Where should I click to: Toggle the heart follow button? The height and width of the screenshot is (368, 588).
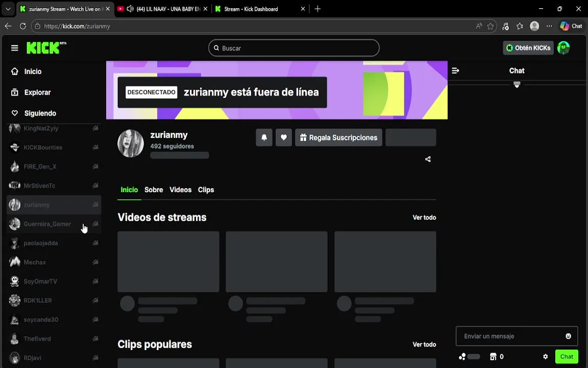point(283,137)
